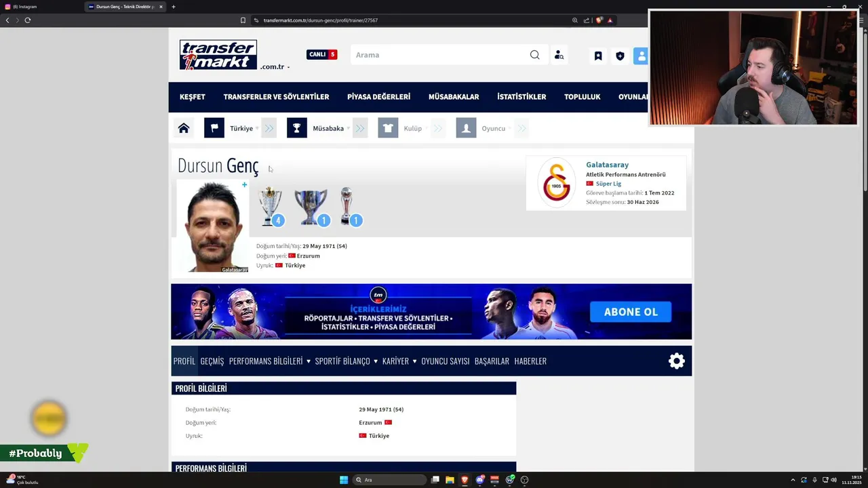Expand the Oyuncu player selector
The image size is (868, 488).
(496, 128)
